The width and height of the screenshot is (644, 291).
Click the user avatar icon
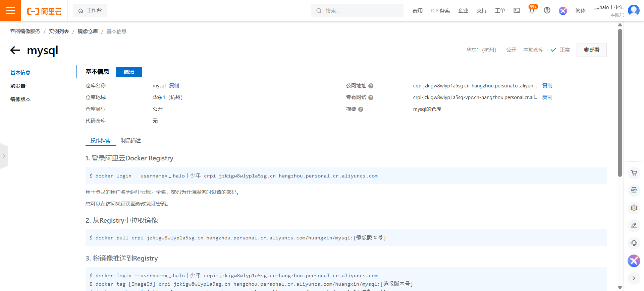click(634, 10)
